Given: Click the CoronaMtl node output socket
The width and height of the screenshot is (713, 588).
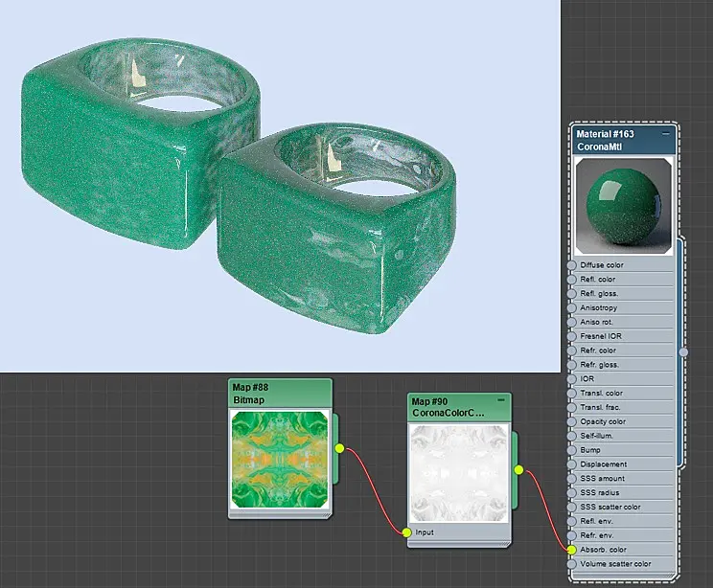Looking at the screenshot, I should [683, 351].
